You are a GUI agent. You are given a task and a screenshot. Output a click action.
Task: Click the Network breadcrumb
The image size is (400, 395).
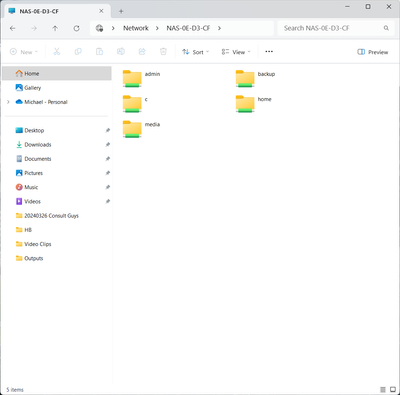click(x=136, y=28)
